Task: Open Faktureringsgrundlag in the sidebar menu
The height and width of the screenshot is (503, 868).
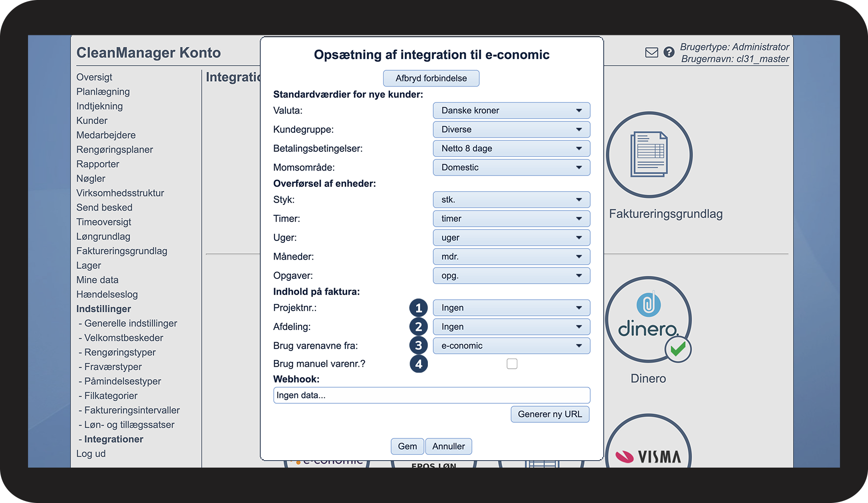Action: (122, 251)
